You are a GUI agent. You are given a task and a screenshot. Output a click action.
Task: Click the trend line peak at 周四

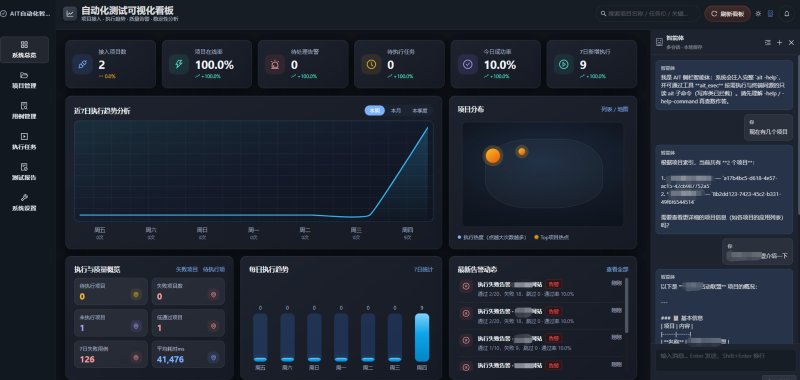(428, 128)
